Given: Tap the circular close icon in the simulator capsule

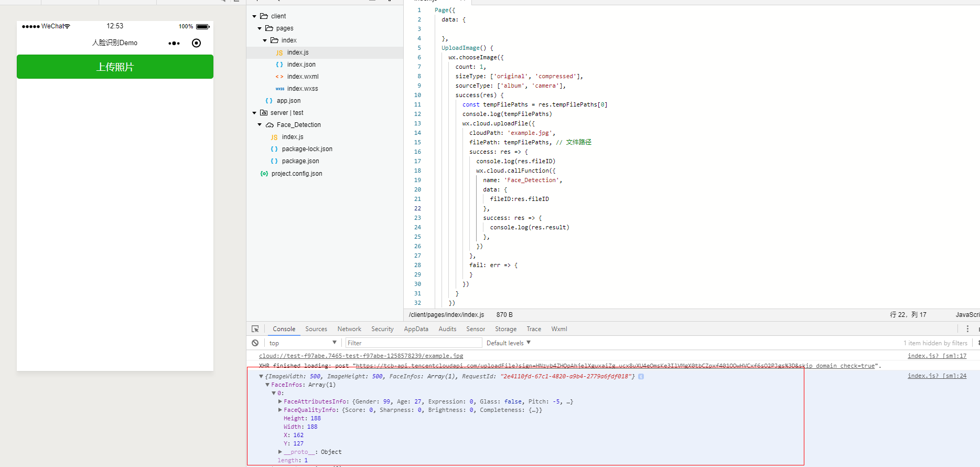Looking at the screenshot, I should coord(196,43).
